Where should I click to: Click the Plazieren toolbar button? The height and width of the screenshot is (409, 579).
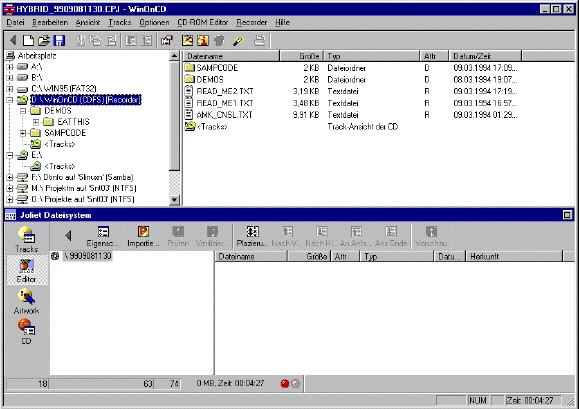coord(252,236)
